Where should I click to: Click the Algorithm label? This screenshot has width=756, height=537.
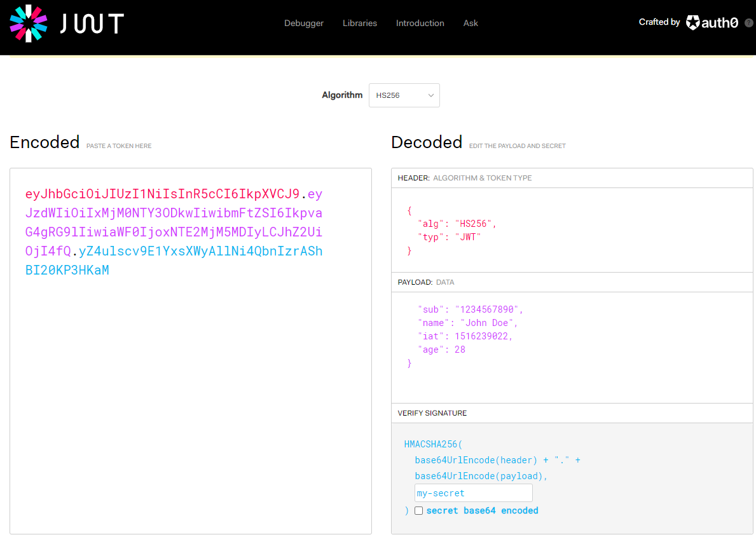(342, 95)
